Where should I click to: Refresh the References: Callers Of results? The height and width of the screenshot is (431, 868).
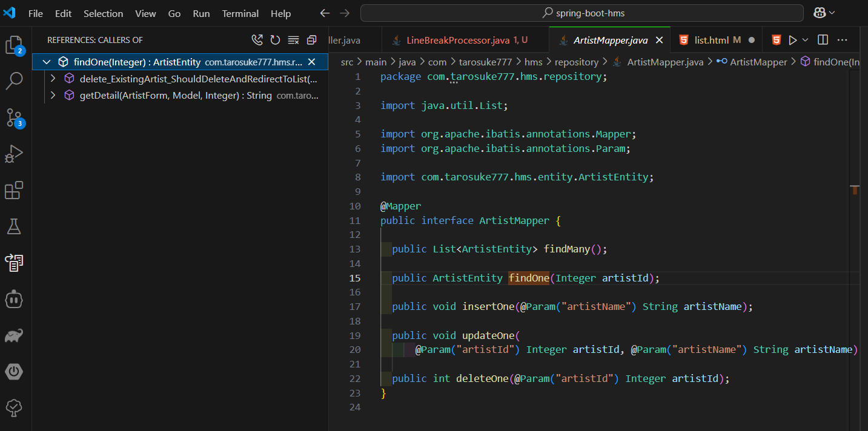coord(276,39)
